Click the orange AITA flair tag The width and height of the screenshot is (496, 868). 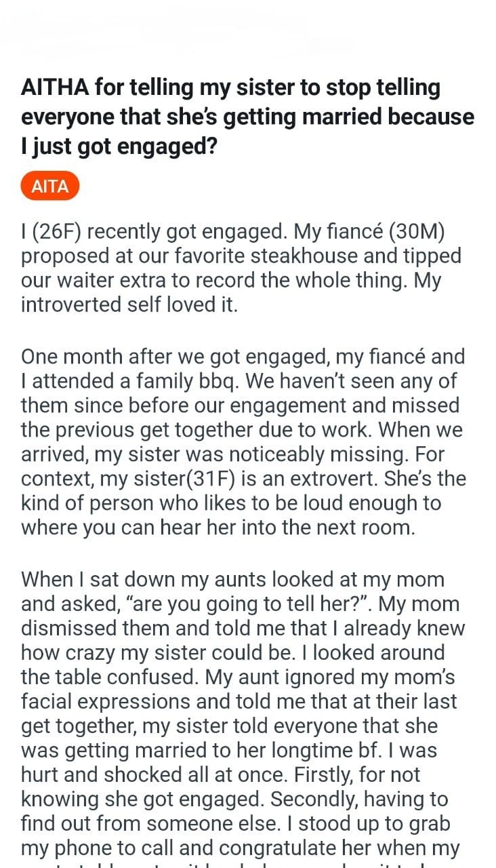click(50, 186)
